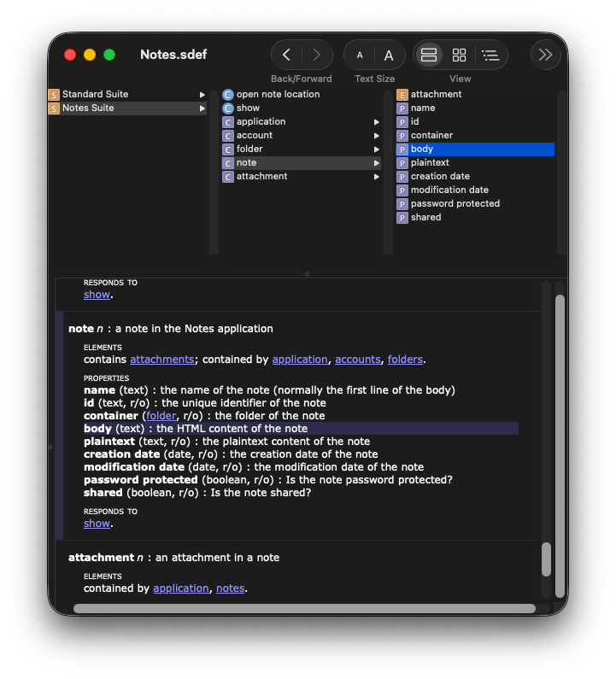The height and width of the screenshot is (679, 616).
Task: Click the name property P icon
Action: pos(402,108)
